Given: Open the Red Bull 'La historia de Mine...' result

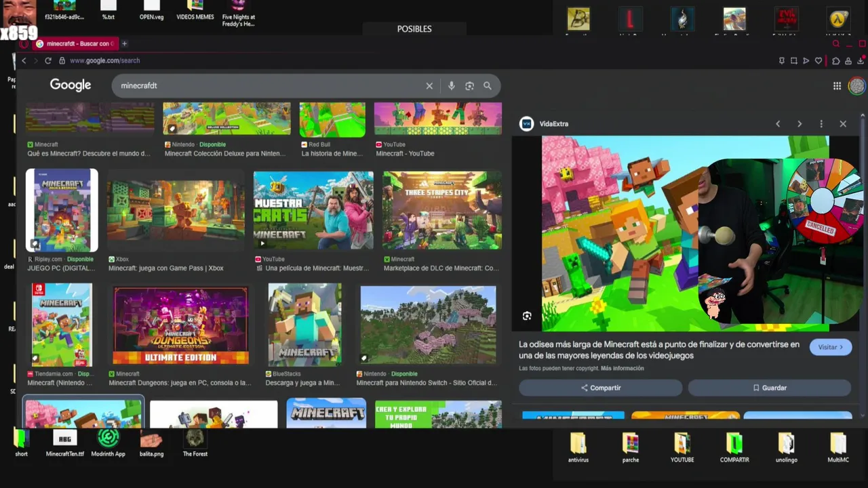Looking at the screenshot, I should (x=332, y=154).
